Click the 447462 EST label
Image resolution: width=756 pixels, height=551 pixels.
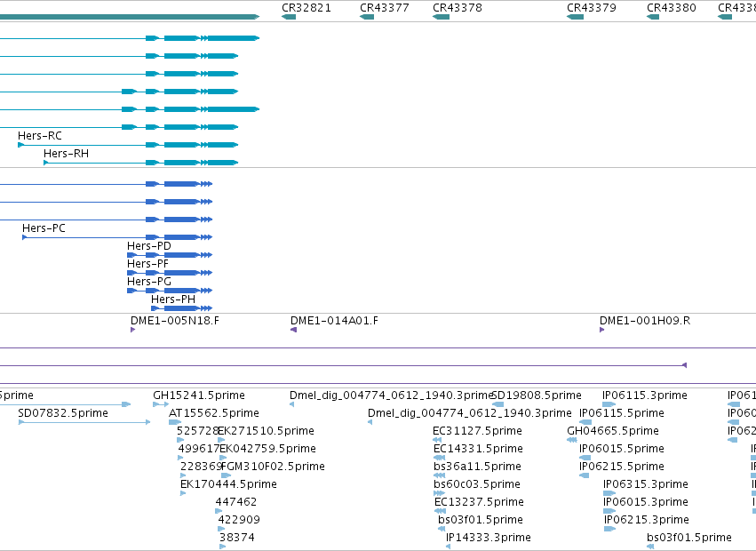click(x=236, y=502)
